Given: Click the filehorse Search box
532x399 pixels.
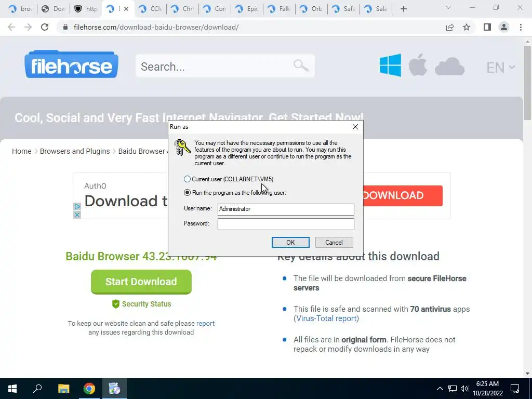Looking at the screenshot, I should click(x=225, y=66).
